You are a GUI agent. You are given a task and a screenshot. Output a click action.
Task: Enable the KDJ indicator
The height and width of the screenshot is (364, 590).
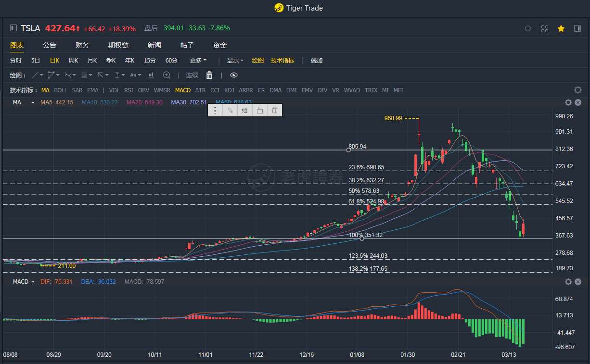[230, 90]
